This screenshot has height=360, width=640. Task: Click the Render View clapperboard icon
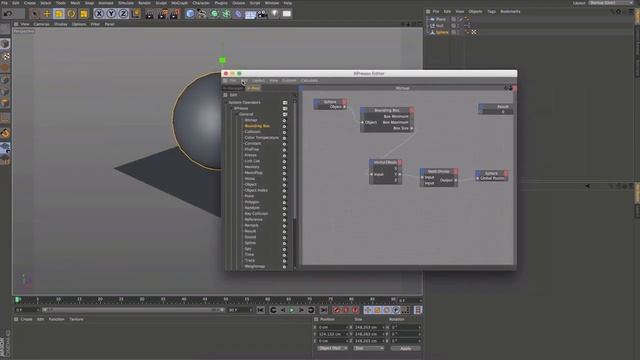(150, 14)
